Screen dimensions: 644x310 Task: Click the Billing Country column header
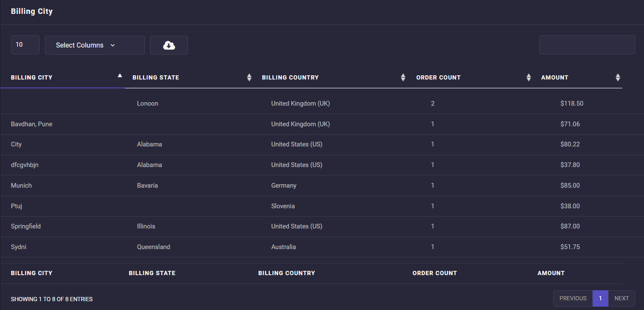pyautogui.click(x=290, y=77)
